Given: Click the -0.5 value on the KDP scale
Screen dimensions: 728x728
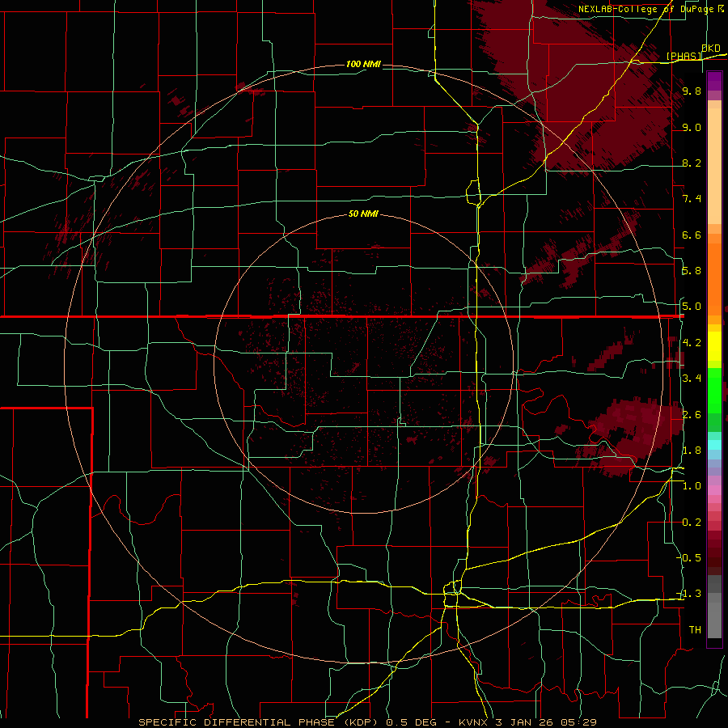Looking at the screenshot, I should [689, 557].
